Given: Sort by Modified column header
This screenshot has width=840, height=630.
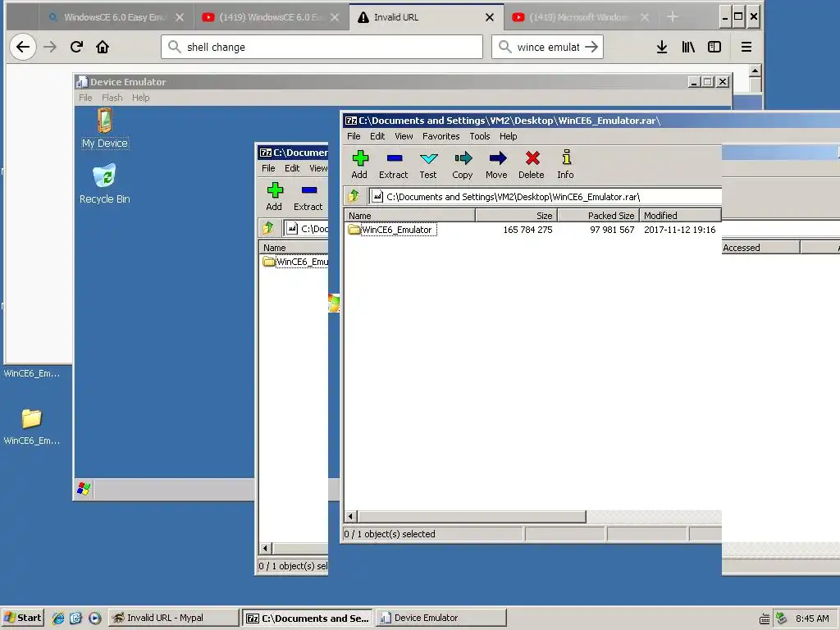Looking at the screenshot, I should click(680, 216).
